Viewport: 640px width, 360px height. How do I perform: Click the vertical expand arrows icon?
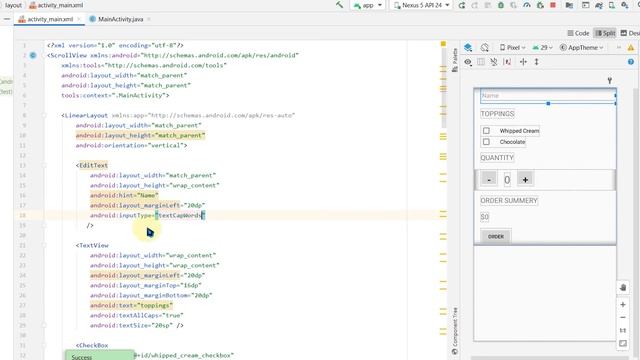[537, 62]
